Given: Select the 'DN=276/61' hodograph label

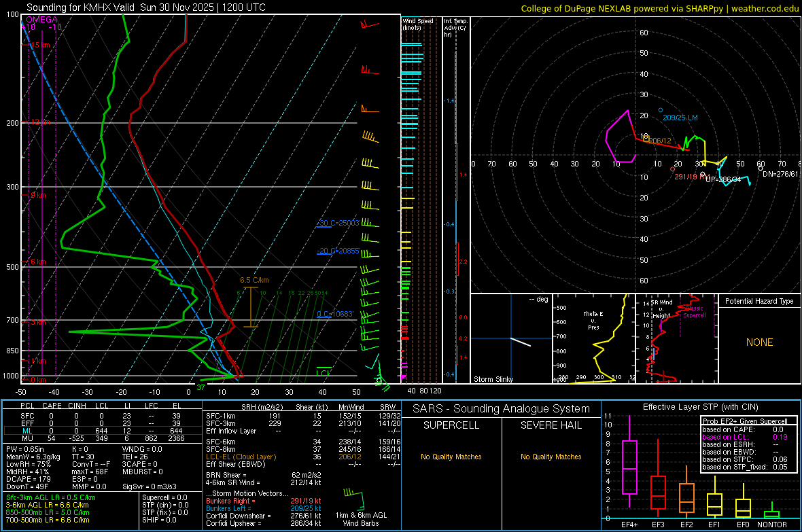Looking at the screenshot, I should (780, 174).
